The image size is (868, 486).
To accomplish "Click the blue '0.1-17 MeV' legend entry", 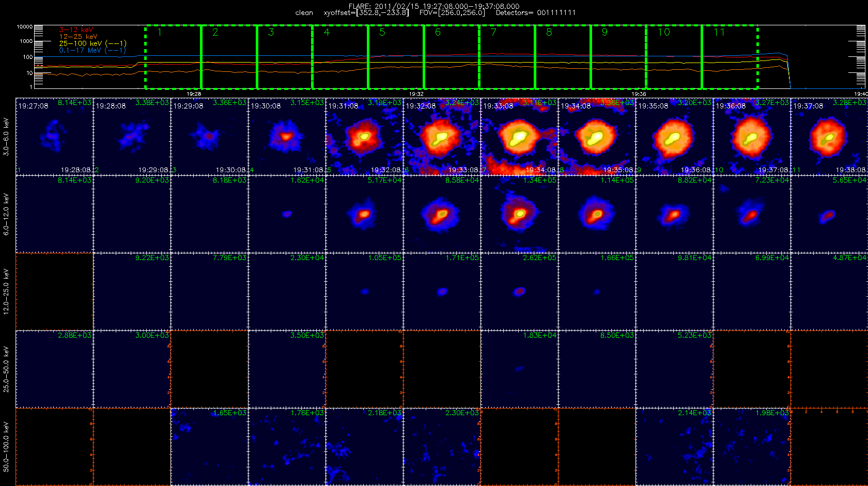I will [92, 50].
